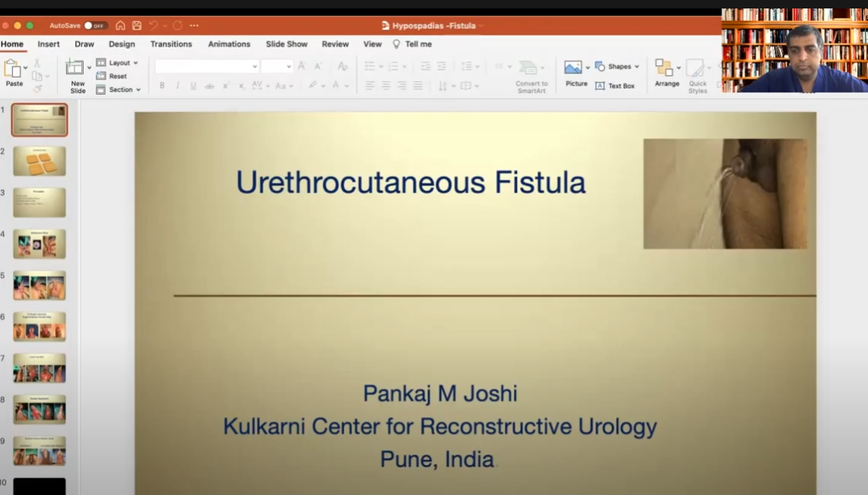This screenshot has height=495, width=868.
Task: Open the Animations tab
Action: click(229, 45)
